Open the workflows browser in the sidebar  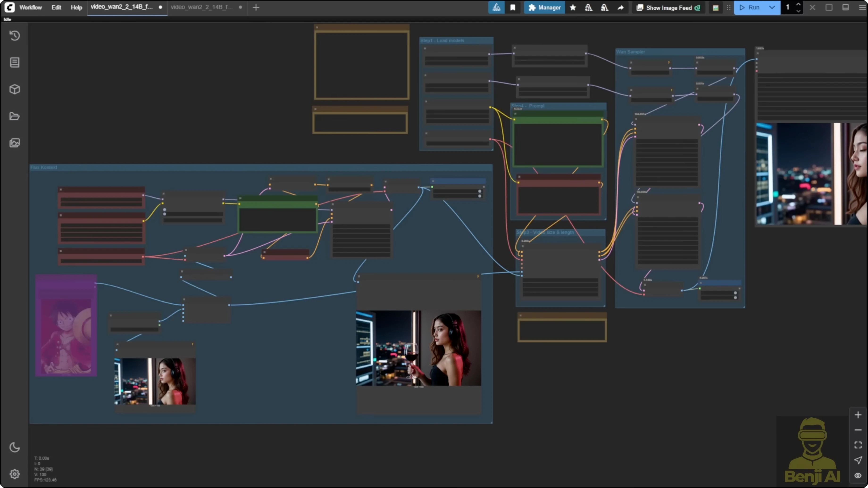tap(15, 116)
